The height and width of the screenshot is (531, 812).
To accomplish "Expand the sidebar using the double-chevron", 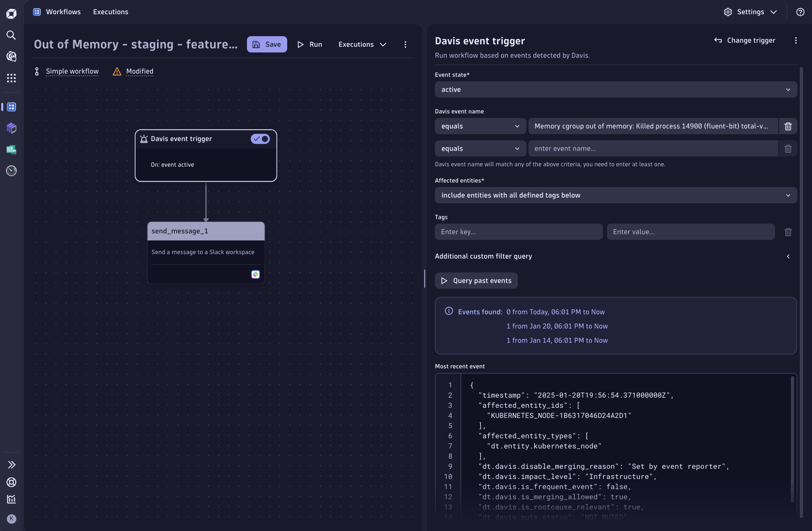I will pos(11,464).
